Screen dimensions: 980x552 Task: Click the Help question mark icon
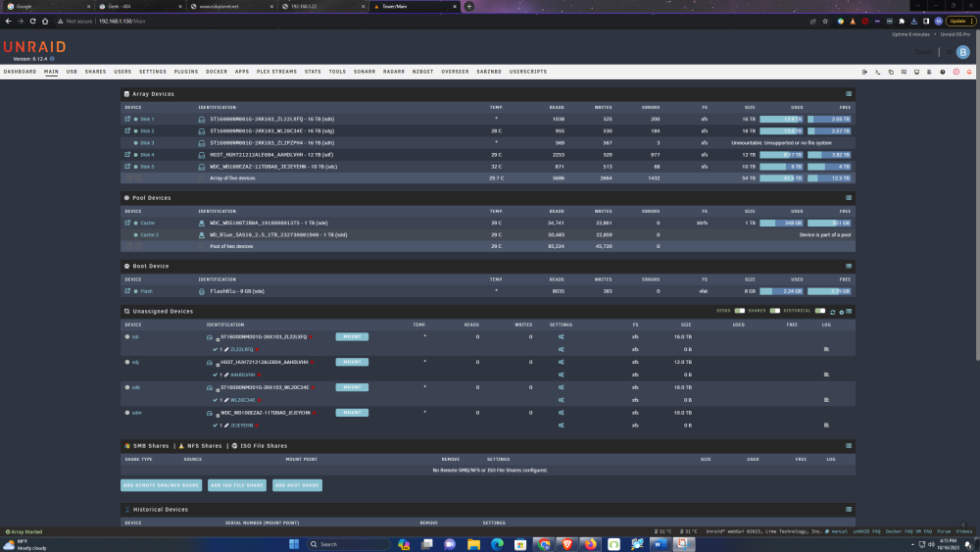[943, 72]
